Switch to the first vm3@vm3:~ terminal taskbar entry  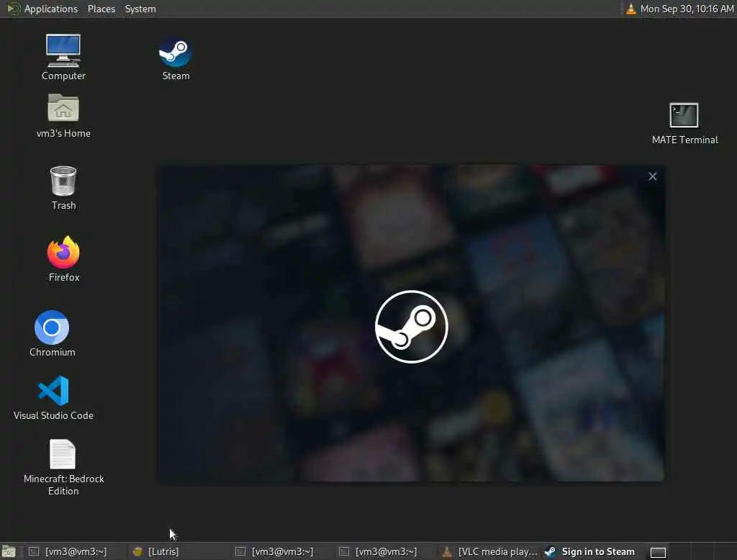coord(74,551)
